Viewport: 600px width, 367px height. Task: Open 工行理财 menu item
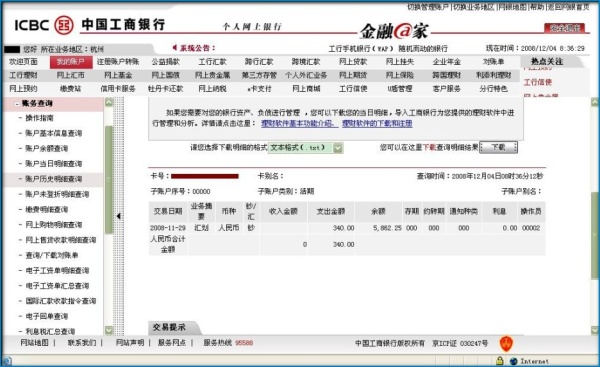point(23,75)
